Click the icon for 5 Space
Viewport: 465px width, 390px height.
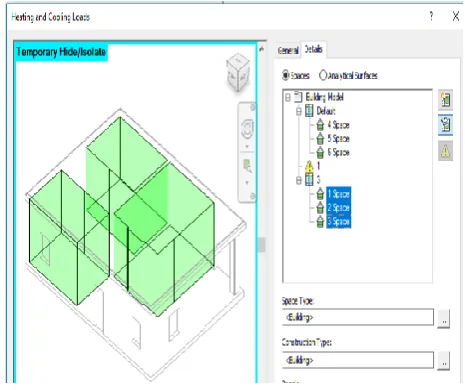pyautogui.click(x=320, y=138)
